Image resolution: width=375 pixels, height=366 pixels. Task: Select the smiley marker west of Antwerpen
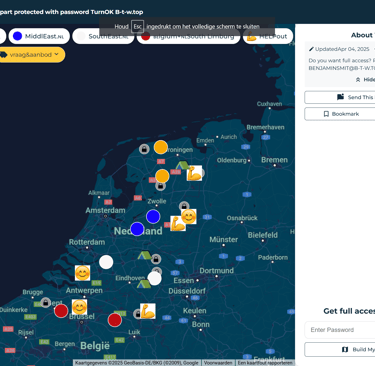82,273
